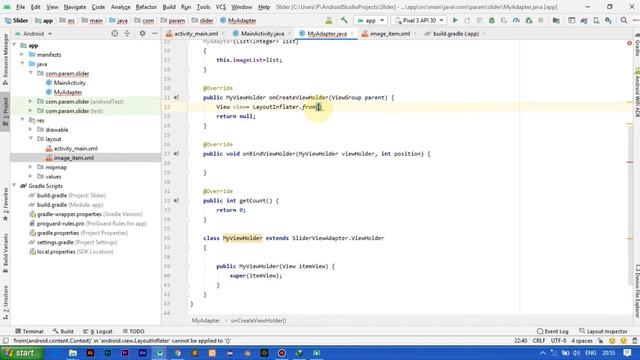Open the AVD Manager phone icon
640x360 pixels.
596,20
